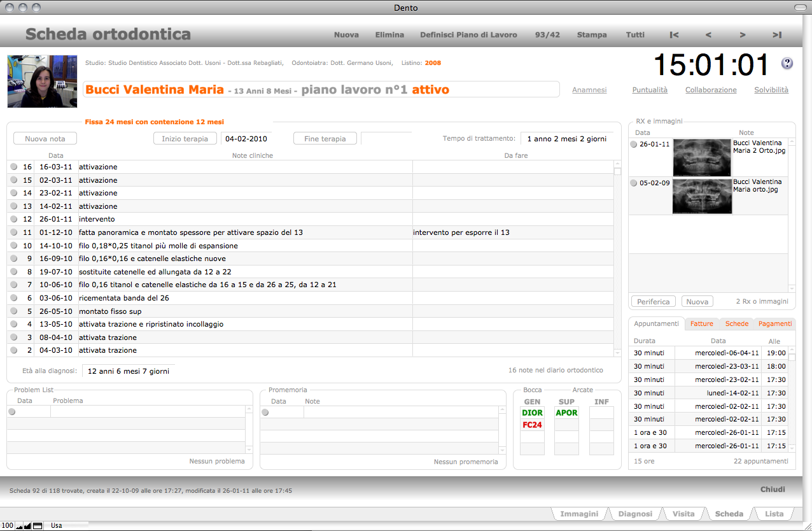Click the grey bullet of note 9 dated 16-09-10
This screenshot has height=531, width=812.
pos(14,258)
